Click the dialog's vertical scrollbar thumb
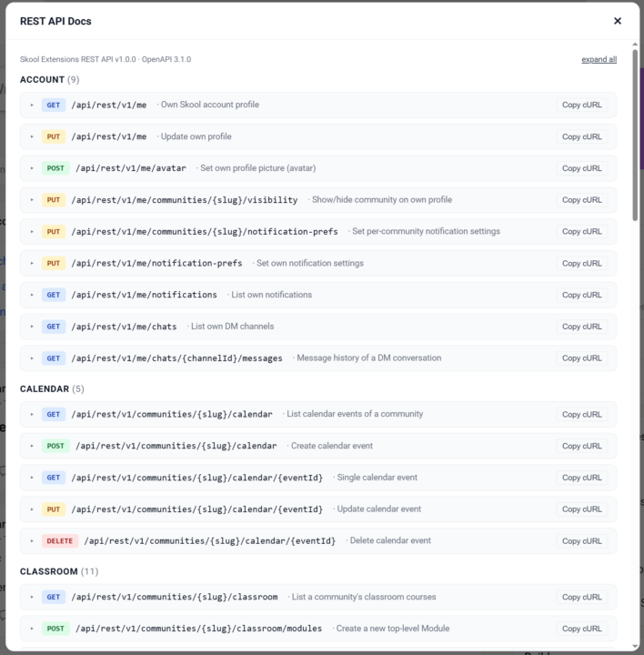 point(635,136)
